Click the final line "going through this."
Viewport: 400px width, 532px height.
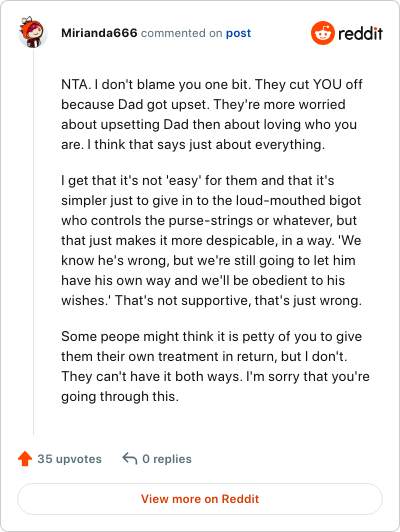tap(120, 396)
